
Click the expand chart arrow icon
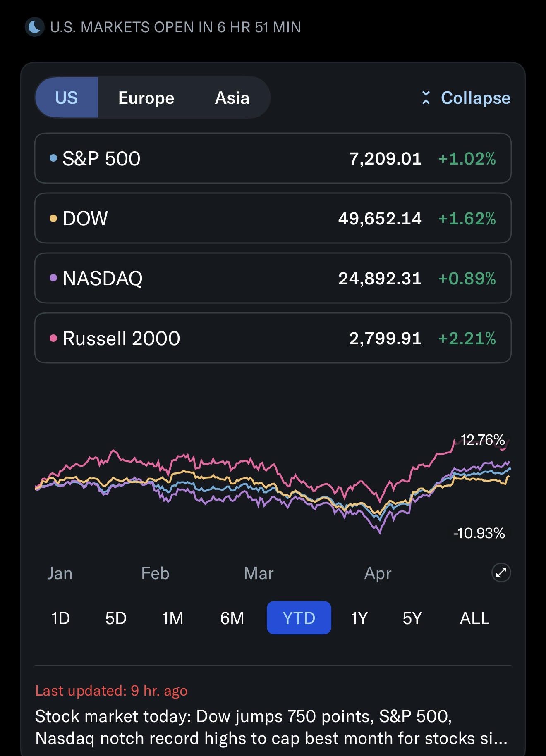point(501,573)
